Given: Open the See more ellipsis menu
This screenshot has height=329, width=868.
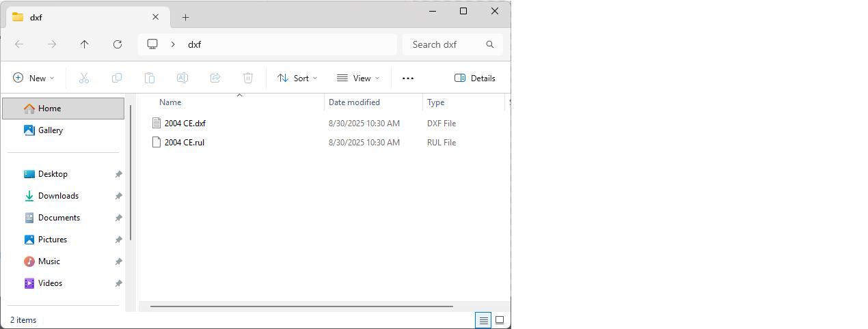Looking at the screenshot, I should click(408, 78).
